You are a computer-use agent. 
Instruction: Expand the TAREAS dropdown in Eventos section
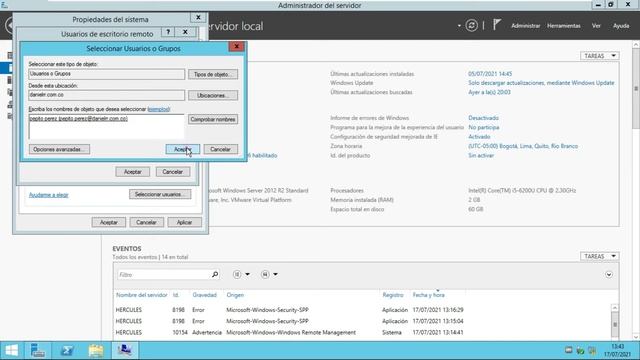tap(599, 256)
